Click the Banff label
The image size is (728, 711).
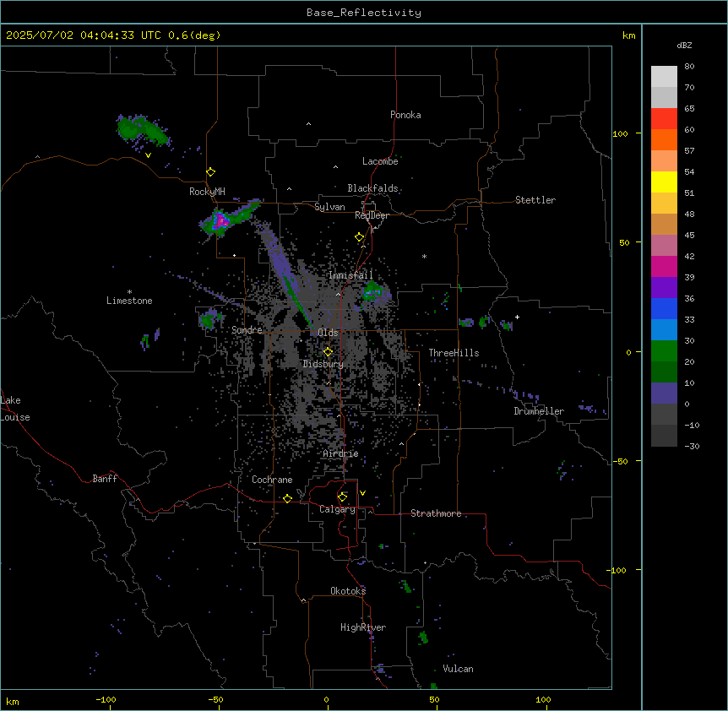(x=105, y=479)
